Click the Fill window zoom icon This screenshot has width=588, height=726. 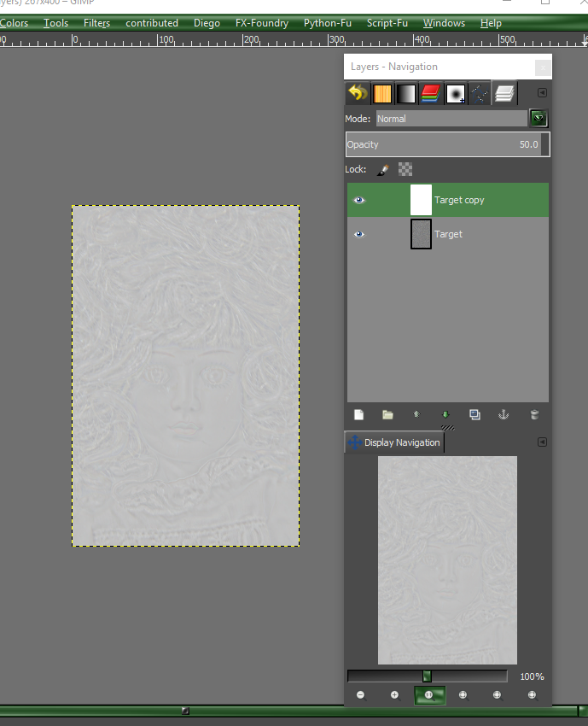[x=497, y=695]
